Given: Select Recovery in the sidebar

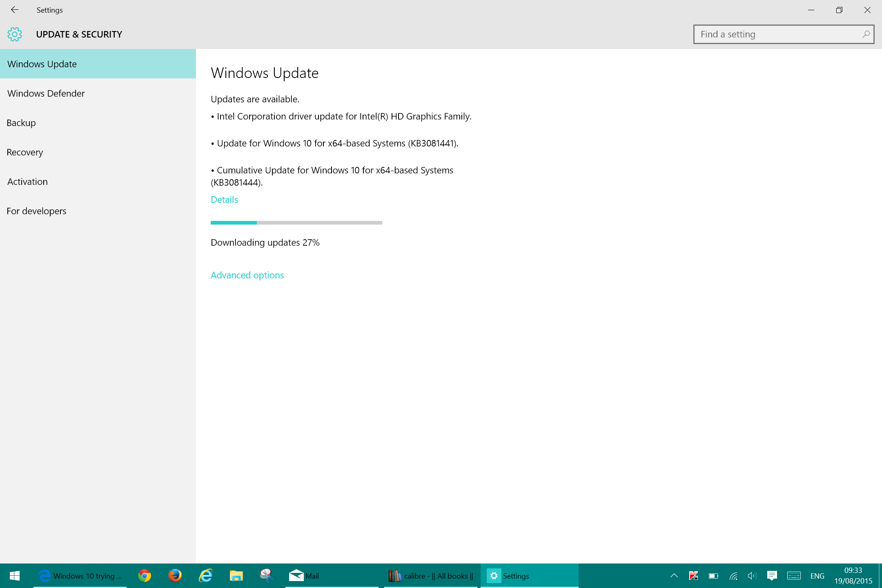Looking at the screenshot, I should [25, 152].
